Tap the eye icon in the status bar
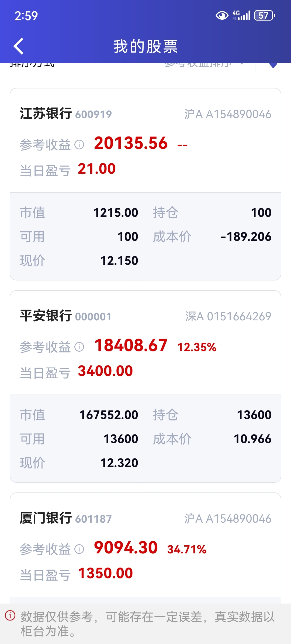The height and width of the screenshot is (644, 291). coord(222,16)
